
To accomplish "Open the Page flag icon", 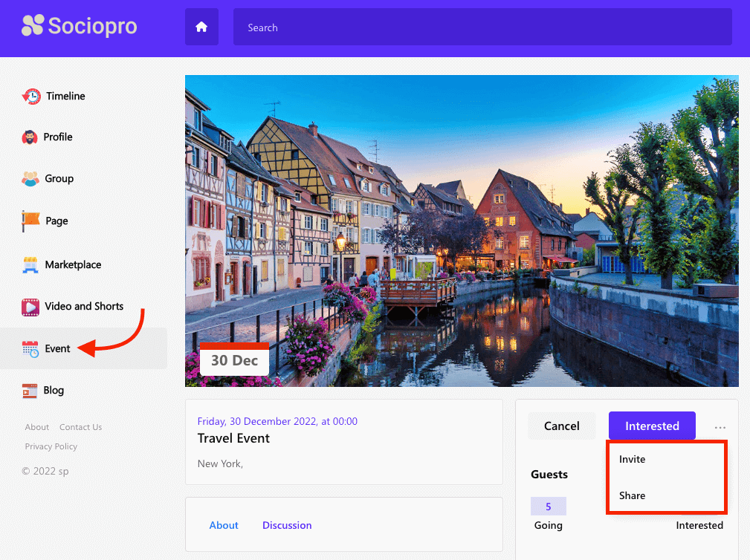I will [x=31, y=221].
